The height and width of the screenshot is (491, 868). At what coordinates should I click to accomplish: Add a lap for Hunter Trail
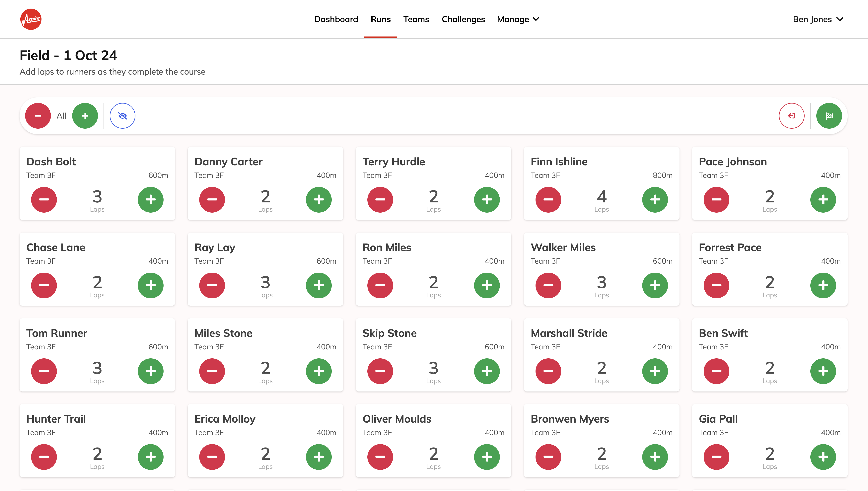point(151,457)
